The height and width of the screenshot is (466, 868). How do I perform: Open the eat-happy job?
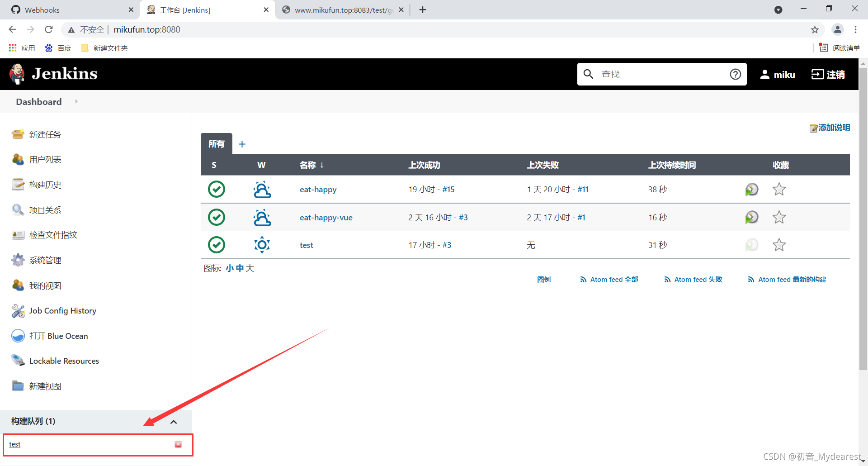click(318, 190)
